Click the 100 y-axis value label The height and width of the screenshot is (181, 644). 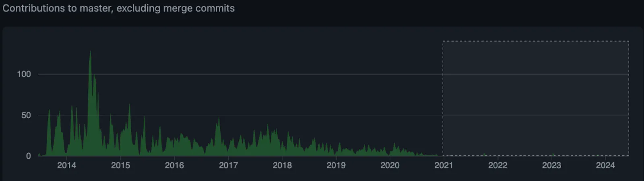point(24,74)
